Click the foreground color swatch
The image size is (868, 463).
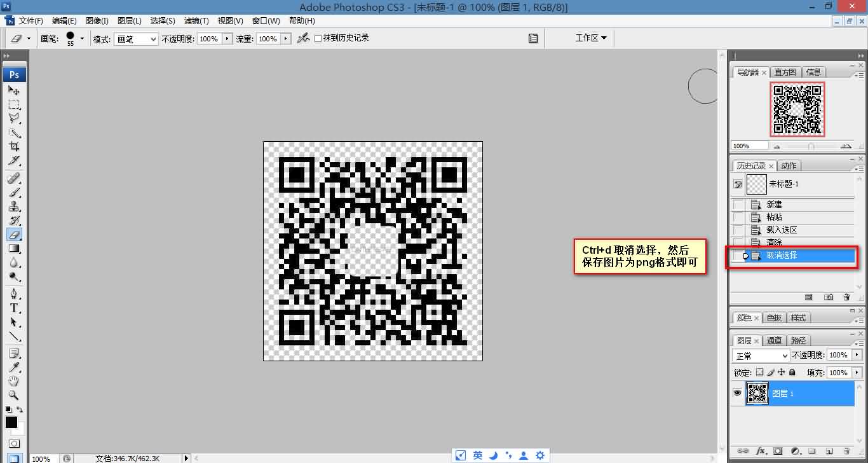click(x=11, y=422)
